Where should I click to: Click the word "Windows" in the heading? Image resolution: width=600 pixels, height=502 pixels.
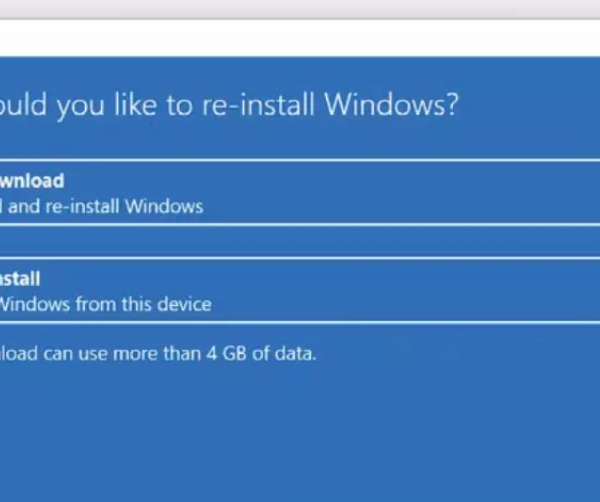coord(387,107)
